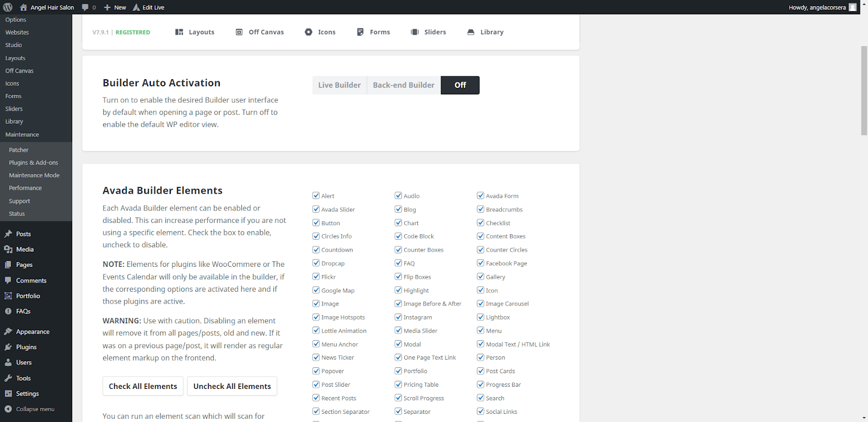Click the Tools wrench icon
Image resolution: width=868 pixels, height=422 pixels.
8,378
